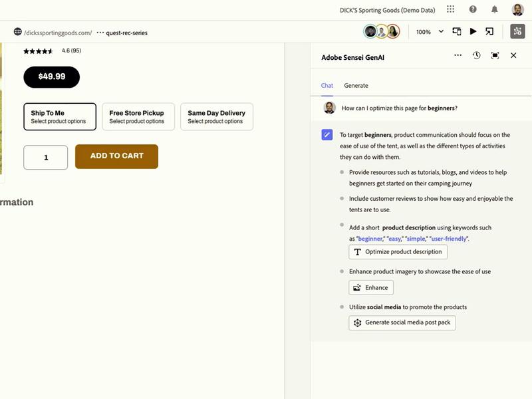532x399 pixels.
Task: Click the first collaborator avatar
Action: pos(370,31)
